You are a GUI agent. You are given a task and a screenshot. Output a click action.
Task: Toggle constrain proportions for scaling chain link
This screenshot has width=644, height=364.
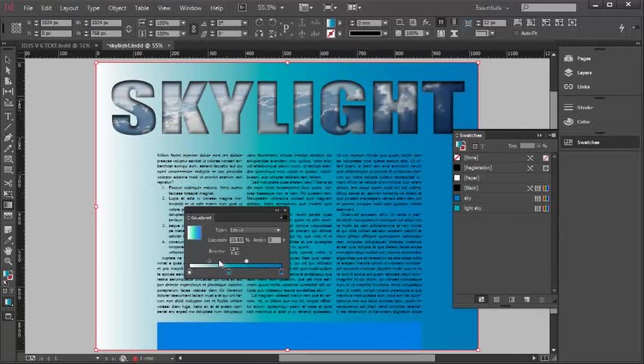(x=193, y=28)
